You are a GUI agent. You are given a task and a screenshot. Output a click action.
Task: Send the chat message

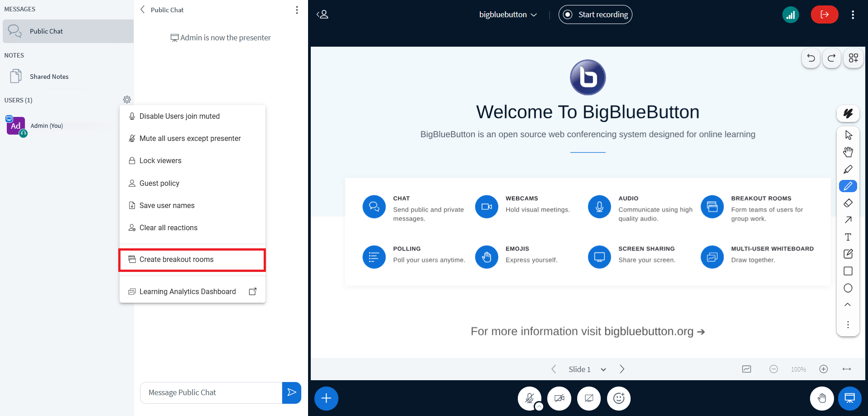[x=292, y=392]
